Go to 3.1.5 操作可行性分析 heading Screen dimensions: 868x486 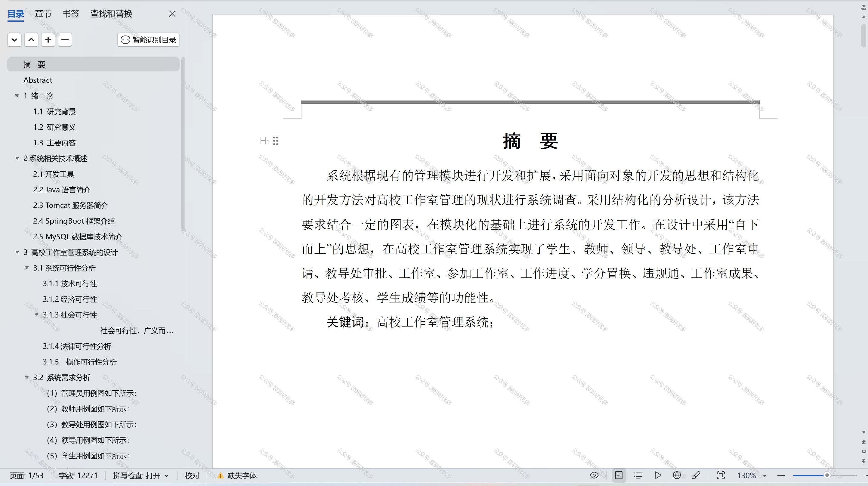tap(79, 362)
